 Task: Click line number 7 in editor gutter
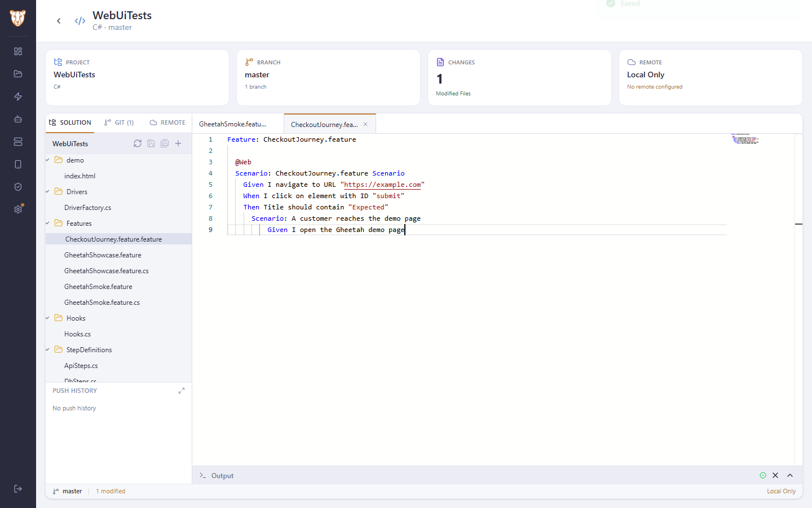pyautogui.click(x=210, y=207)
